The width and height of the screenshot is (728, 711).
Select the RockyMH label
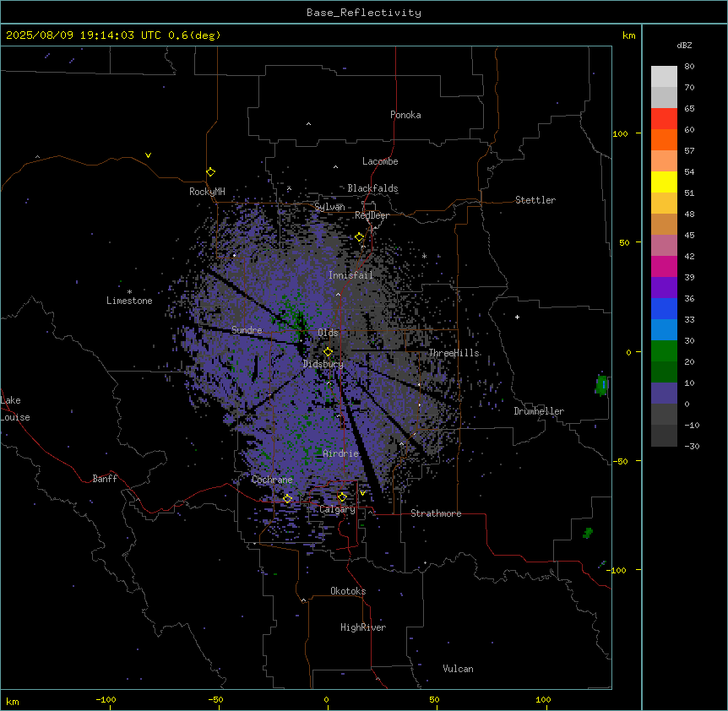(207, 192)
